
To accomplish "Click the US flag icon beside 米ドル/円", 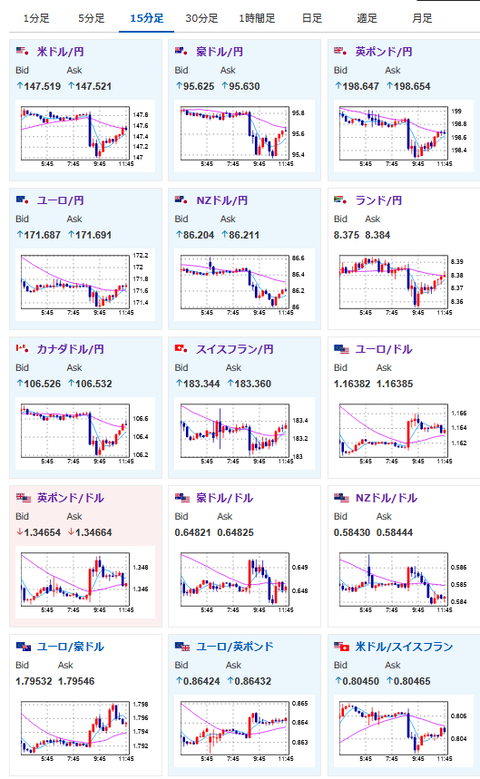I will click(x=22, y=51).
